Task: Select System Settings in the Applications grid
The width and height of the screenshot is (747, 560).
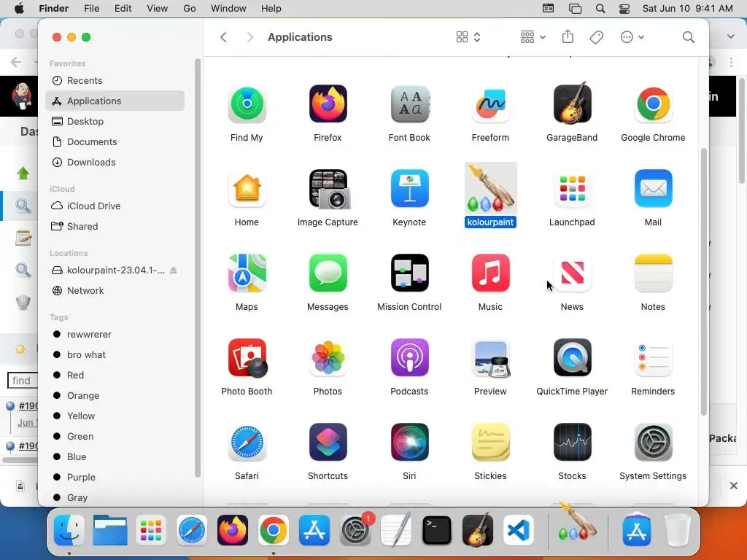Action: [x=653, y=443]
